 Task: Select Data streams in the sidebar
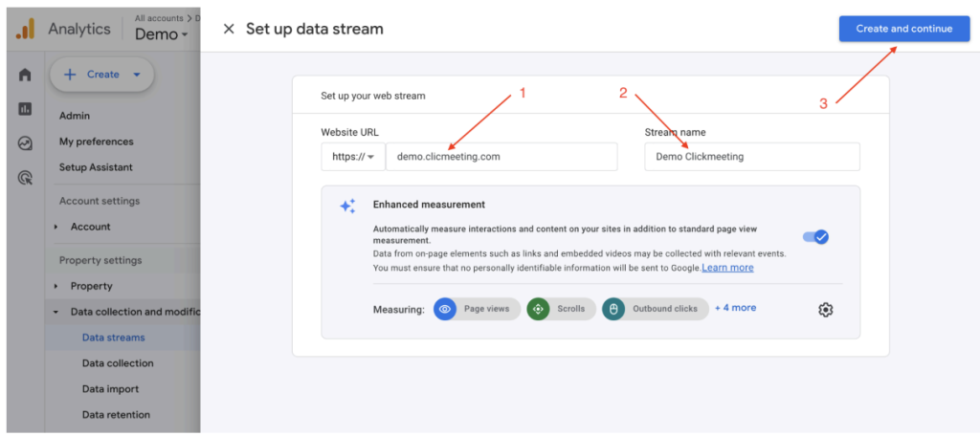(x=113, y=338)
